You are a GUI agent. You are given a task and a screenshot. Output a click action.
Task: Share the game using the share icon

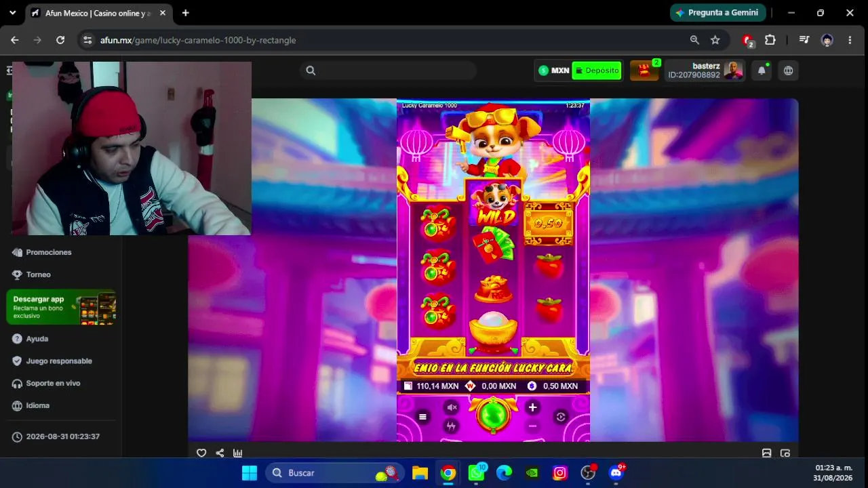(x=220, y=453)
